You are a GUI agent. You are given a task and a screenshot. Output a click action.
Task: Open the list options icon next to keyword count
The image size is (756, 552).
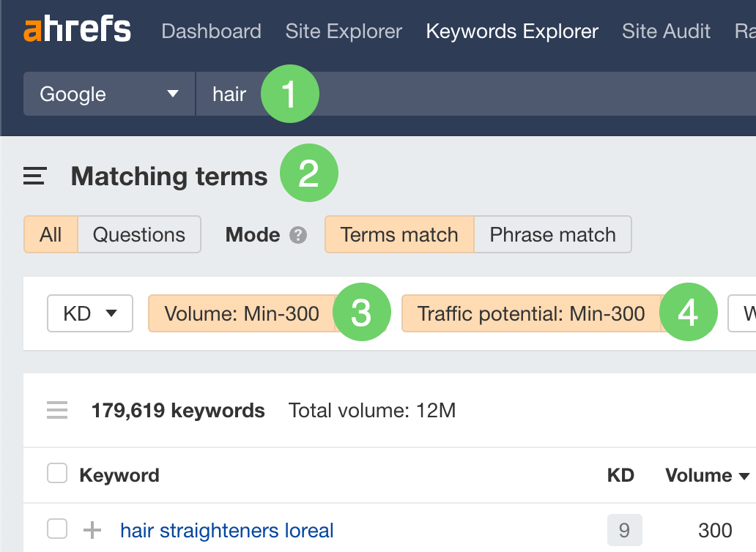[56, 410]
